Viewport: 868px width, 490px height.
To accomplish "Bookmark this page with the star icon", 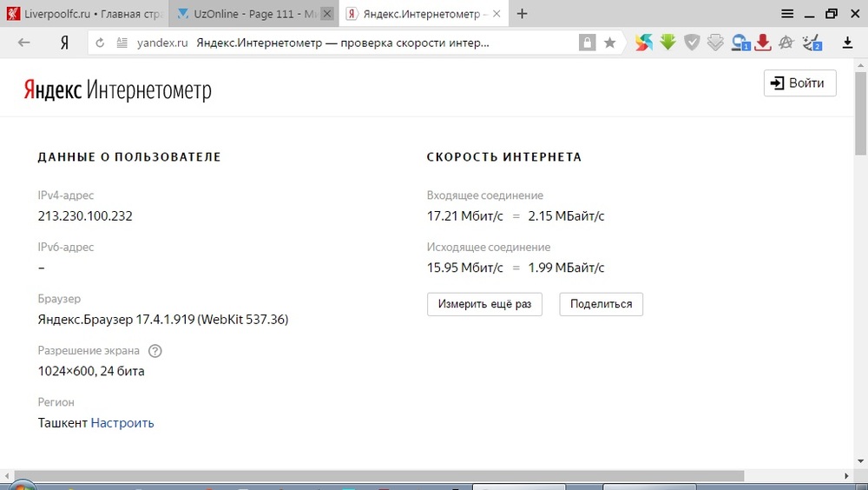I will 609,43.
